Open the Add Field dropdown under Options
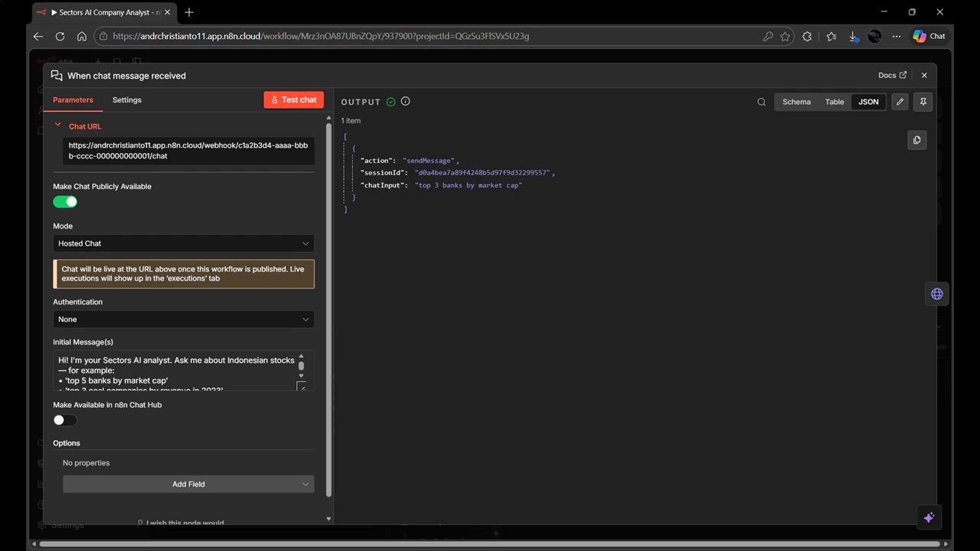Screen dimensions: 980x551 click(x=188, y=484)
